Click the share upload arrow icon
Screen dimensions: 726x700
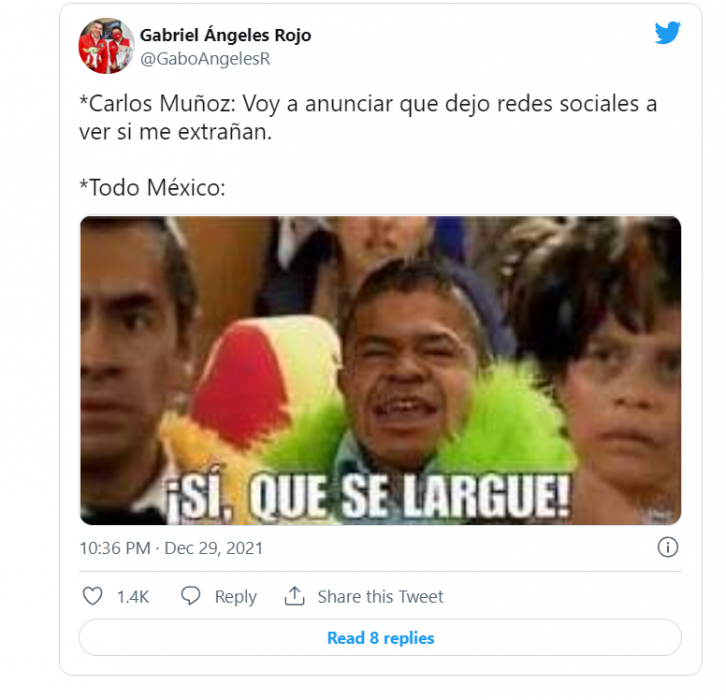point(294,596)
